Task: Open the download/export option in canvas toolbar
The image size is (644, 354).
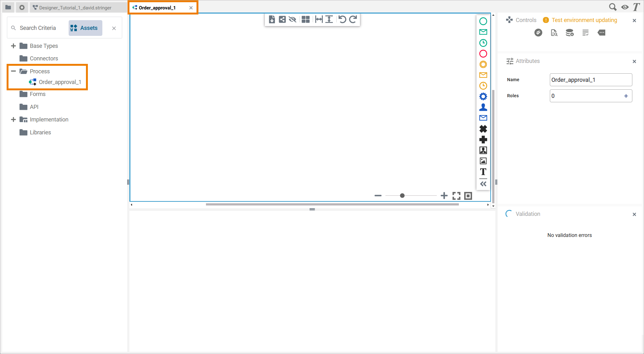Action: click(272, 19)
